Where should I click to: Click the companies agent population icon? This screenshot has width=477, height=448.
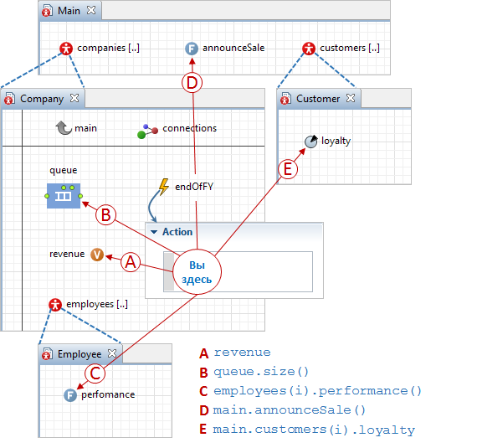coord(66,48)
